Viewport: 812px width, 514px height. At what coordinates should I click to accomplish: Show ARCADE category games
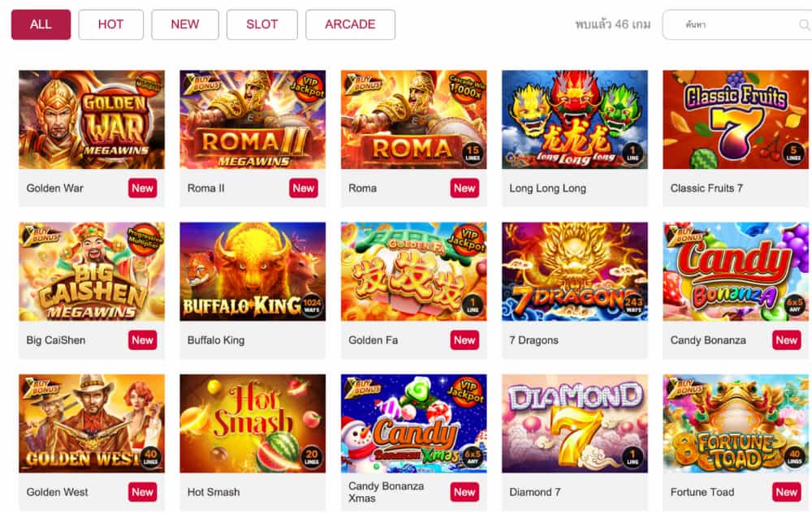tap(350, 24)
